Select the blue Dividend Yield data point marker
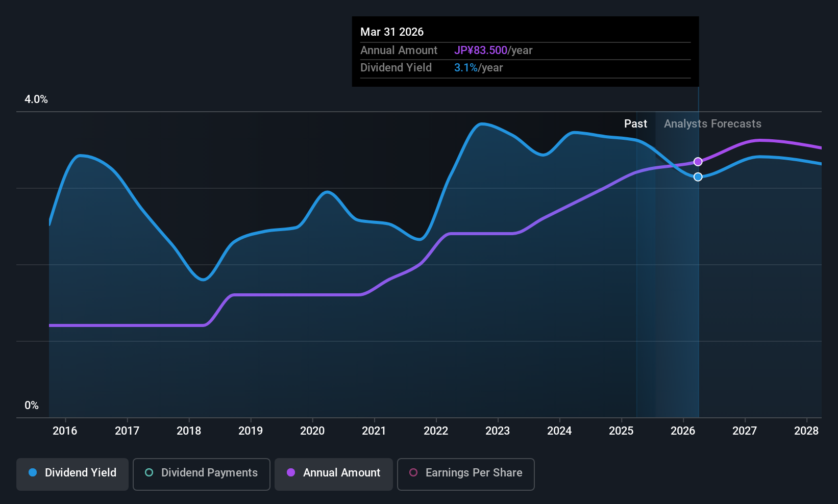 tap(698, 177)
